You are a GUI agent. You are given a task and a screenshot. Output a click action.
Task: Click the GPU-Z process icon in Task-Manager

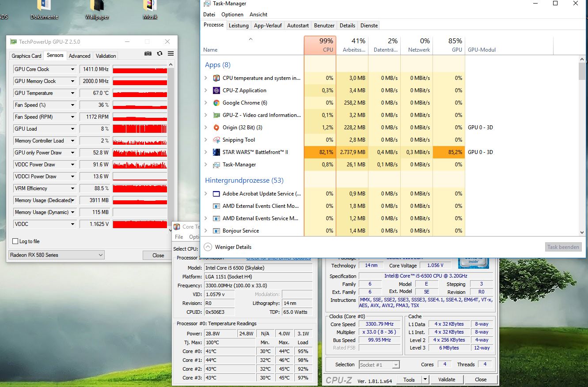coord(216,115)
